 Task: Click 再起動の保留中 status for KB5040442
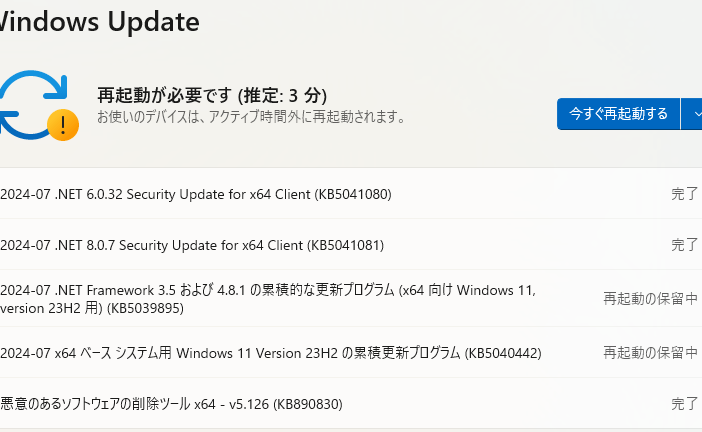650,353
